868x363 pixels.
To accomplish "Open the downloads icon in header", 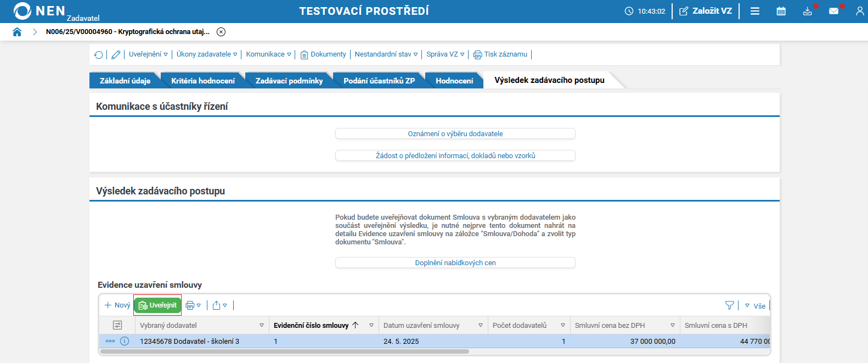I will click(x=808, y=11).
